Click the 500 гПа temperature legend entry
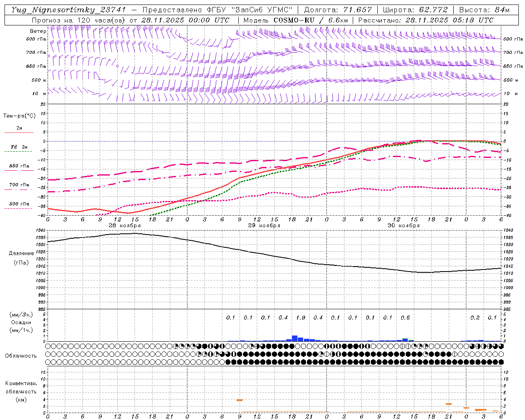 pyautogui.click(x=19, y=204)
